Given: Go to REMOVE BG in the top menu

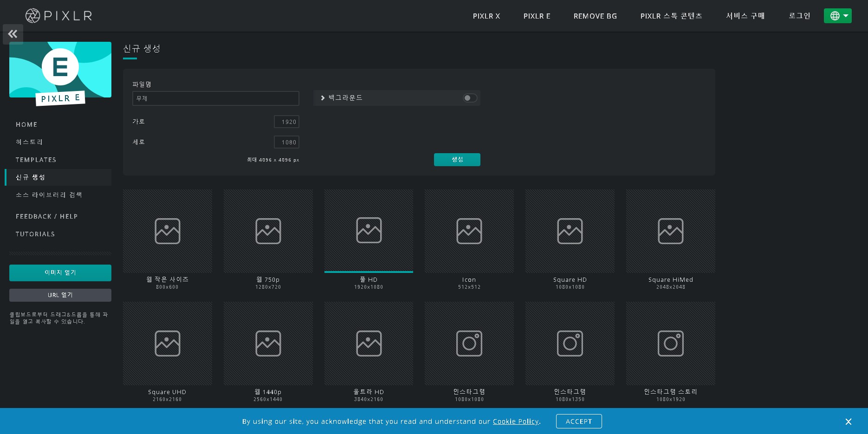Looking at the screenshot, I should click(x=595, y=16).
